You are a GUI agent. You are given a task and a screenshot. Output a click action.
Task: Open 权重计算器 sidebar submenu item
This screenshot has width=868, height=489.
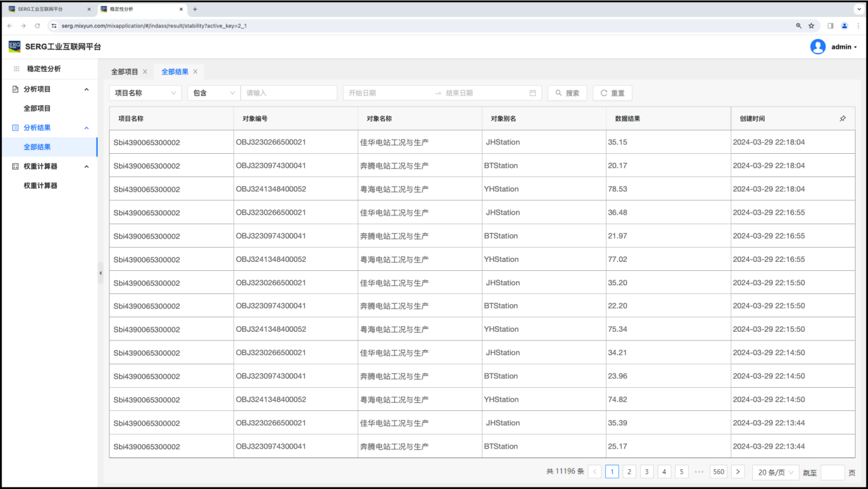click(40, 185)
